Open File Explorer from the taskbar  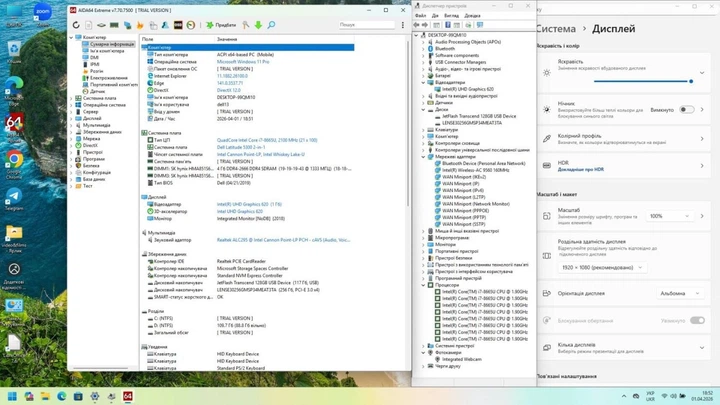click(45, 396)
